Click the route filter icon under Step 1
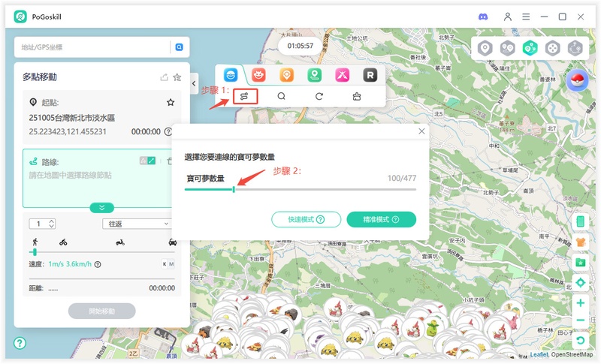 [244, 96]
